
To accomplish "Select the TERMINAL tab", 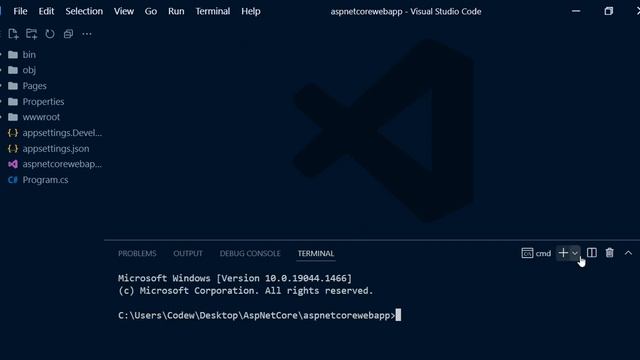I will [x=316, y=253].
